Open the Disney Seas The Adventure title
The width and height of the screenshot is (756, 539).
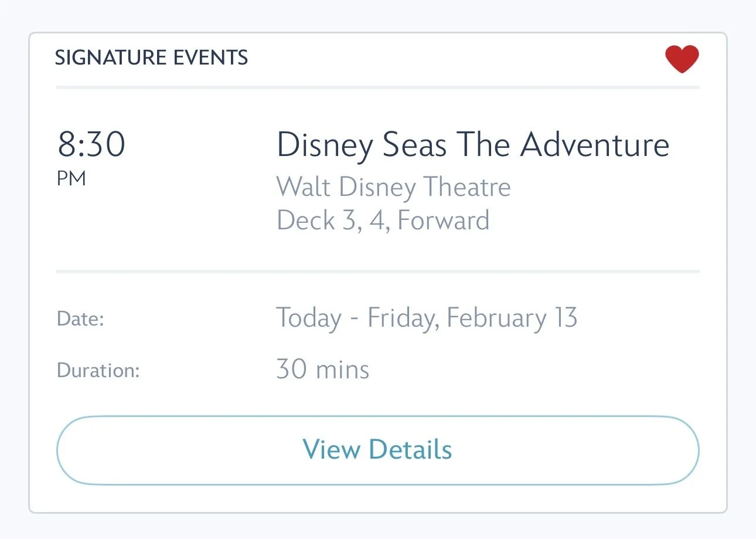pos(472,145)
